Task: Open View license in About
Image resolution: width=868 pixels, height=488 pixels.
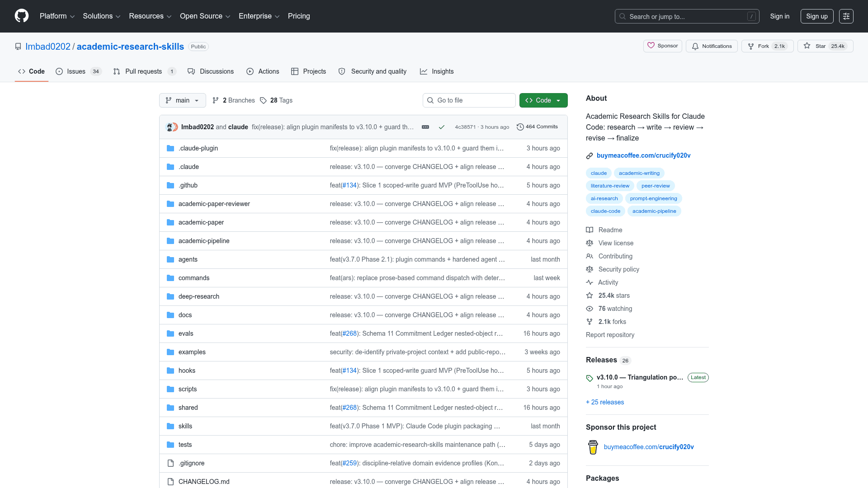Action: point(609,243)
